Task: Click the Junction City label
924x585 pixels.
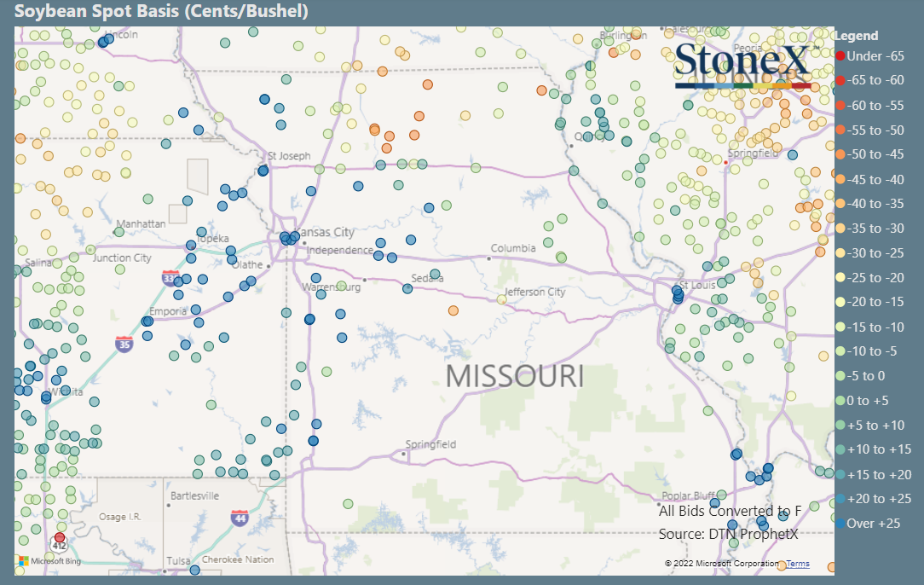Action: point(122,258)
